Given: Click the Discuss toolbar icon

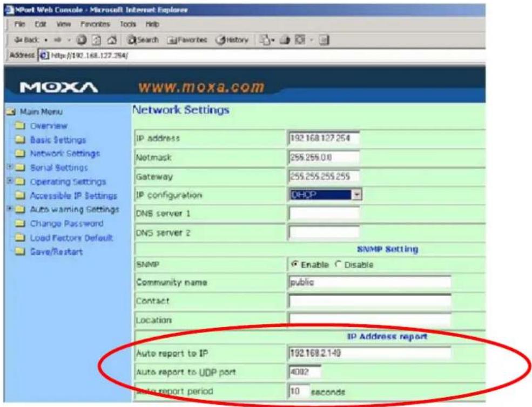Looking at the screenshot, I should tap(324, 40).
